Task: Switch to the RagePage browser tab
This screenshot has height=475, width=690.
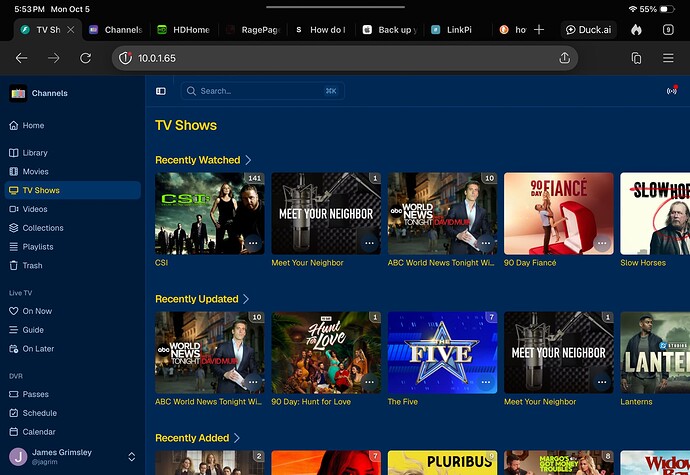Action: (252, 29)
